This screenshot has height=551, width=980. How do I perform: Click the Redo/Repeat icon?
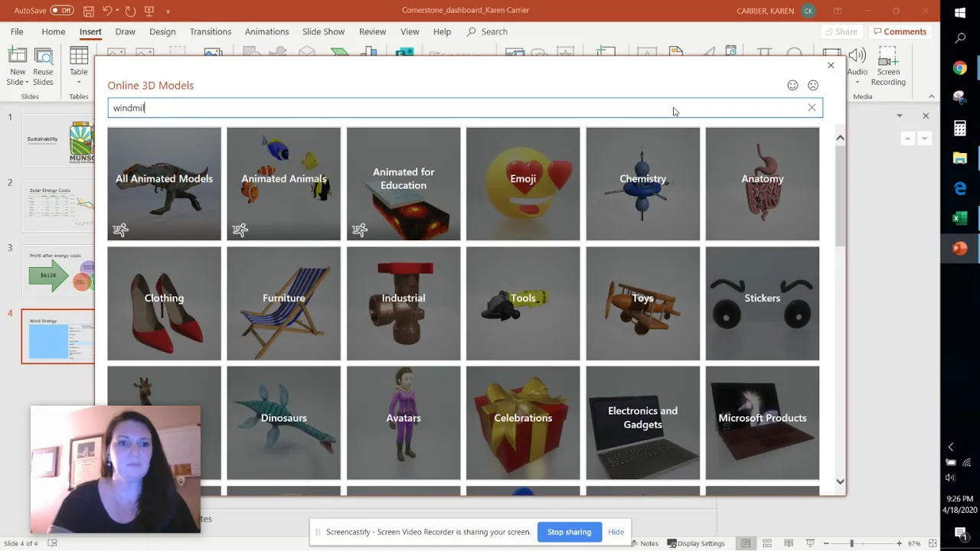[130, 11]
